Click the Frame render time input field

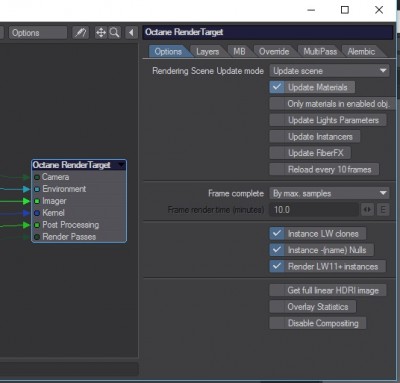click(314, 210)
